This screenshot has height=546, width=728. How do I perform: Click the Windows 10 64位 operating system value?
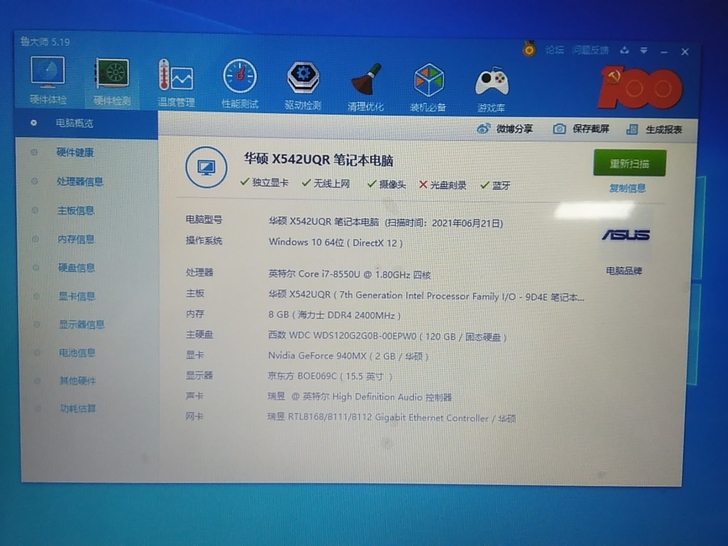(336, 242)
